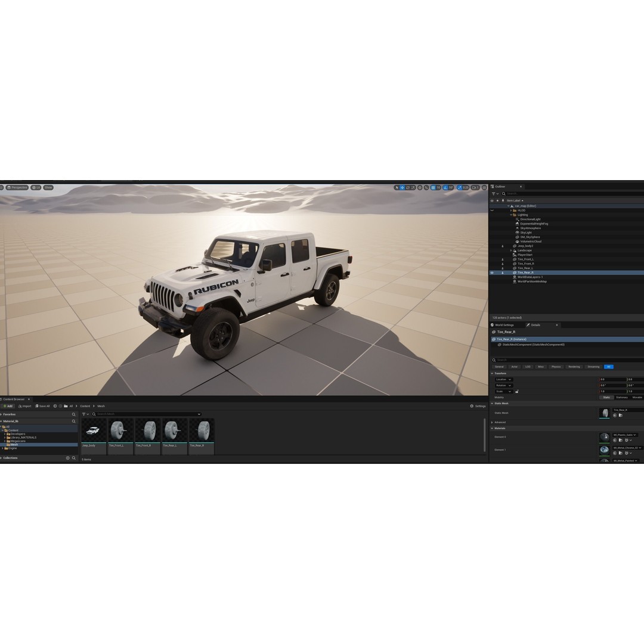Viewport: 644px width, 644px height.
Task: Open the Lit view mode menu
Action: (36, 188)
